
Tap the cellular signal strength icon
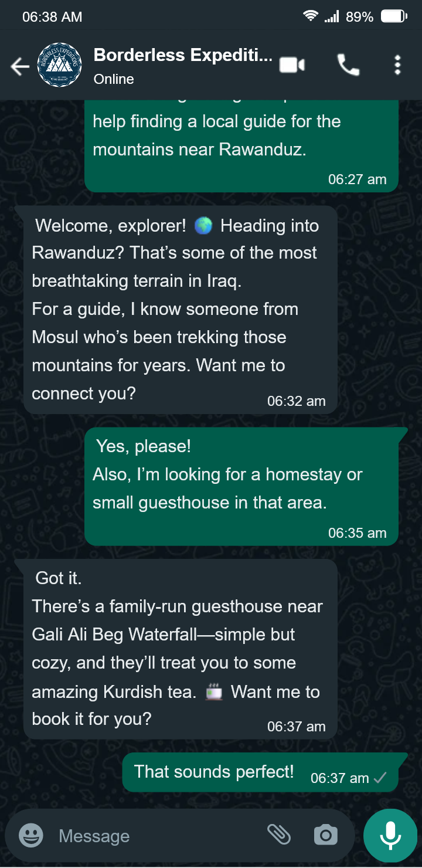point(332,17)
